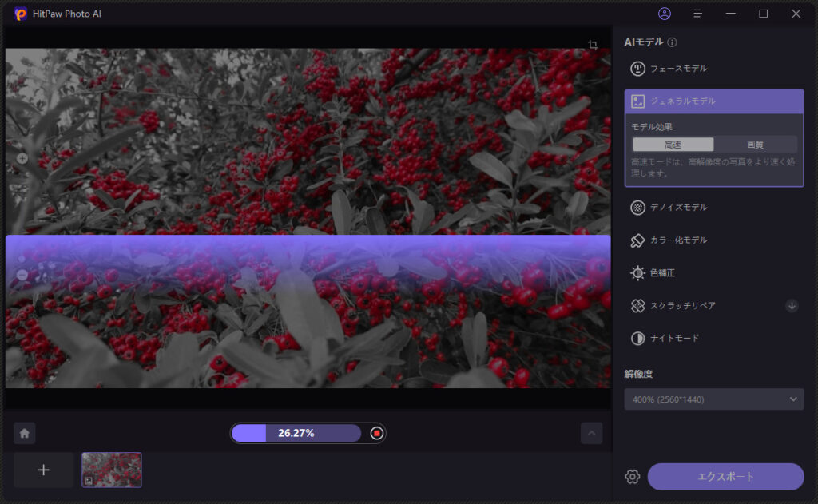Zoom in using the plus icon
The width and height of the screenshot is (818, 504).
point(22,158)
